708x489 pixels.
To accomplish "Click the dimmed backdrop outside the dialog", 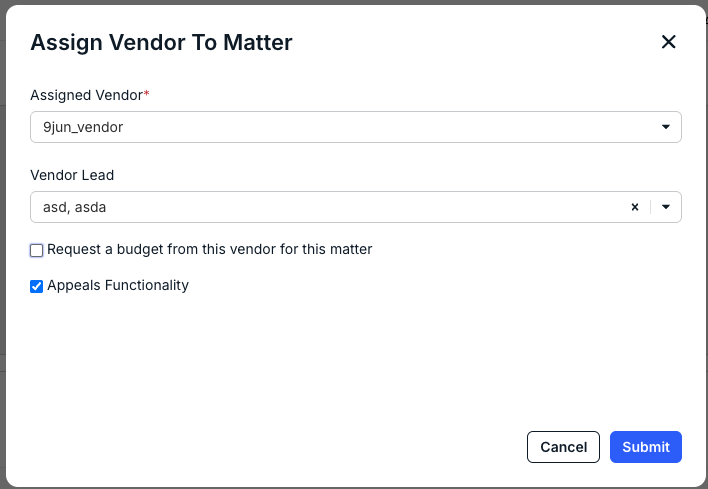I will coord(2,226).
